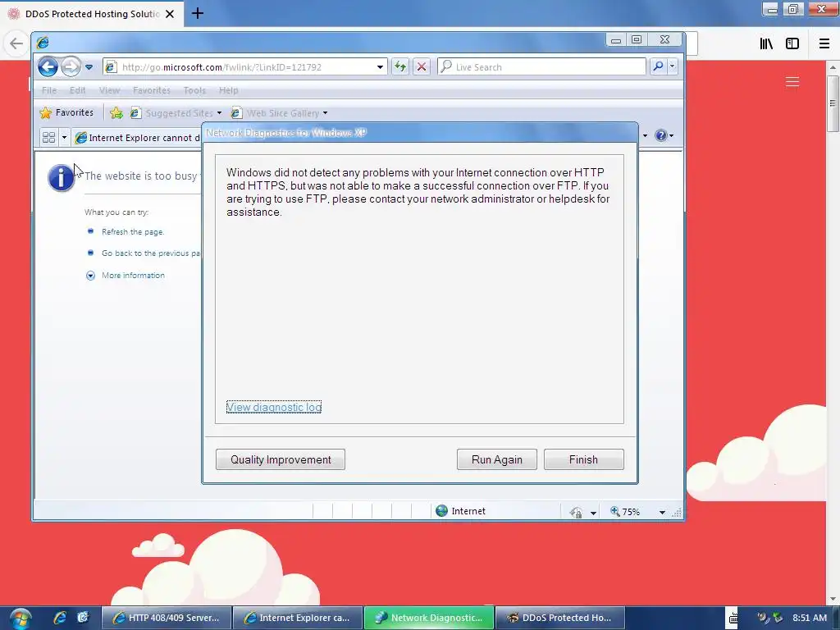The height and width of the screenshot is (630, 840).
Task: Click 'View diagnostic log' link
Action: [x=274, y=407]
